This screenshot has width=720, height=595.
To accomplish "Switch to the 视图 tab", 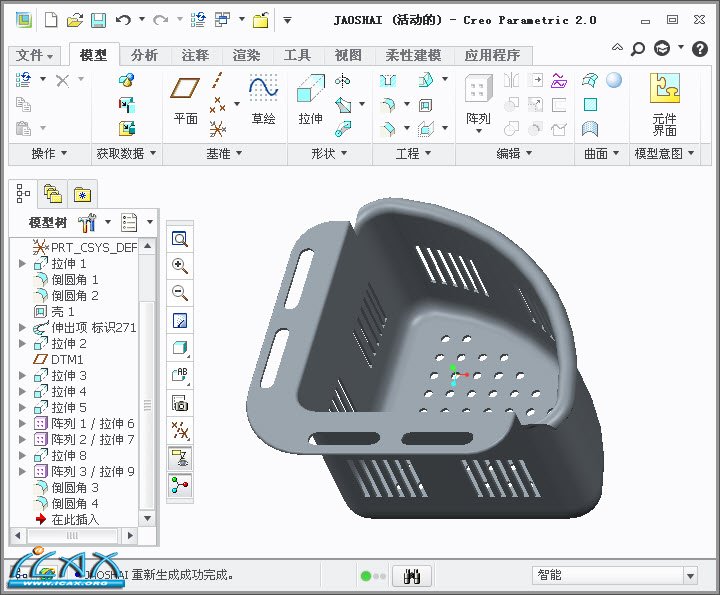I will (x=348, y=56).
